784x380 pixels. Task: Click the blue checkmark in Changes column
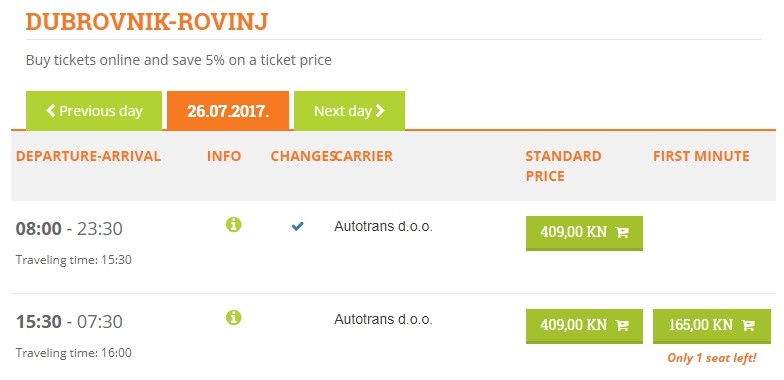coord(298,226)
